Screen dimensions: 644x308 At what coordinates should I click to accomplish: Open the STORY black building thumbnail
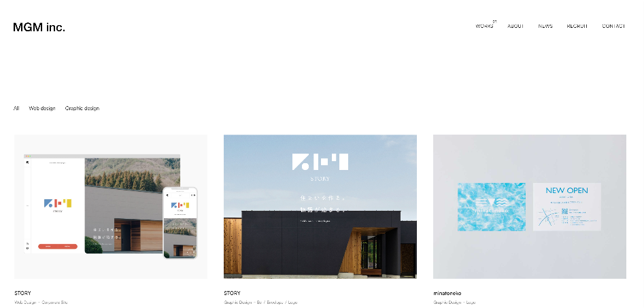coord(320,207)
